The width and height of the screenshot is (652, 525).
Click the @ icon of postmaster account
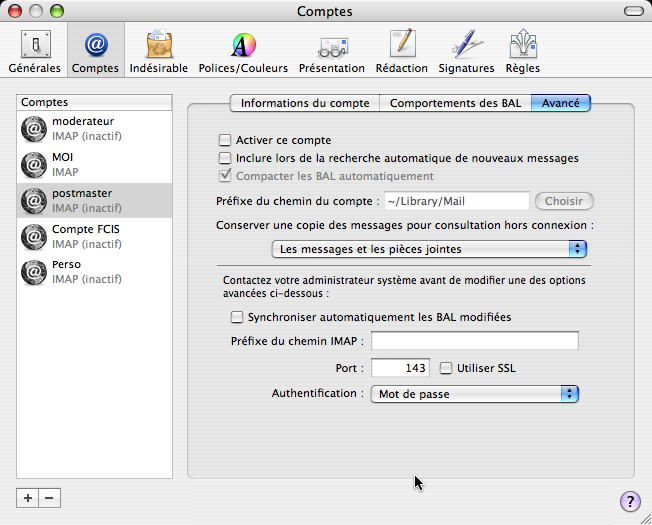coord(34,201)
